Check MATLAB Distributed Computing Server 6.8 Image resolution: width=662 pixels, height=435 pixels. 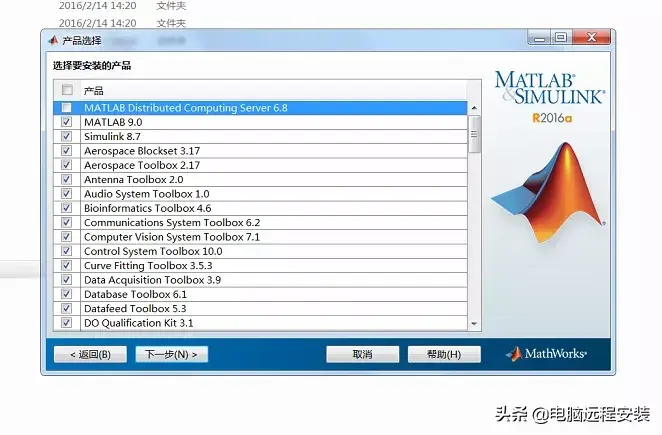coord(67,108)
